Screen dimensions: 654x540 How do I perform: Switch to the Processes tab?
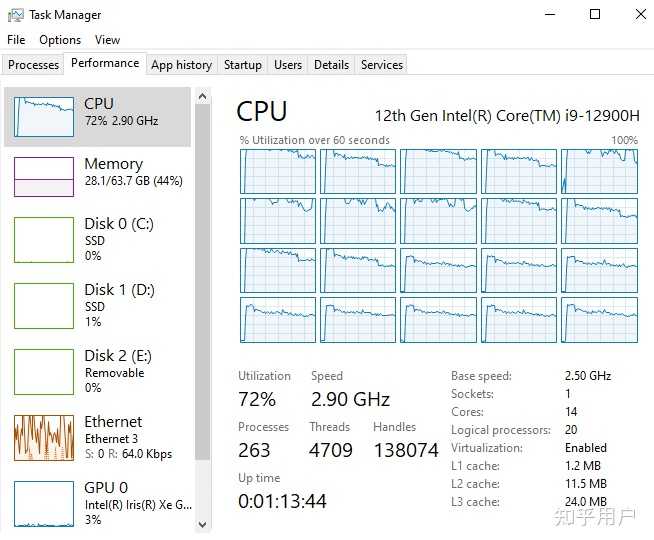point(34,65)
